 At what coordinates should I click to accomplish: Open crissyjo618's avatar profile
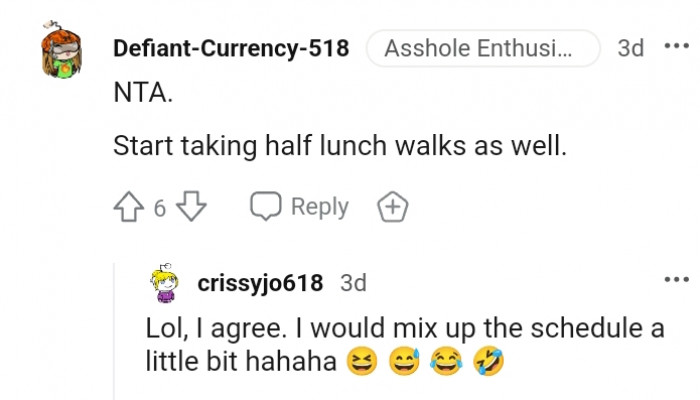click(165, 284)
